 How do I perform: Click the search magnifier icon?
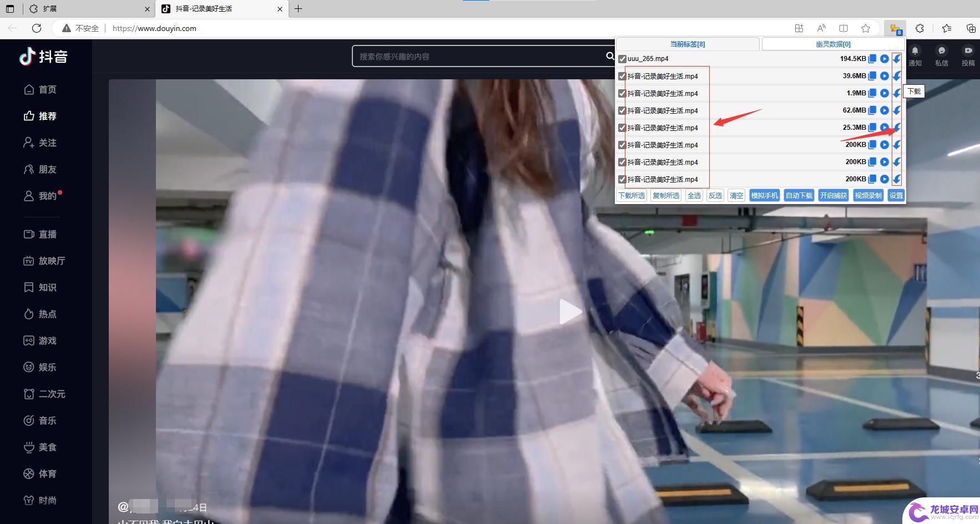tap(610, 56)
